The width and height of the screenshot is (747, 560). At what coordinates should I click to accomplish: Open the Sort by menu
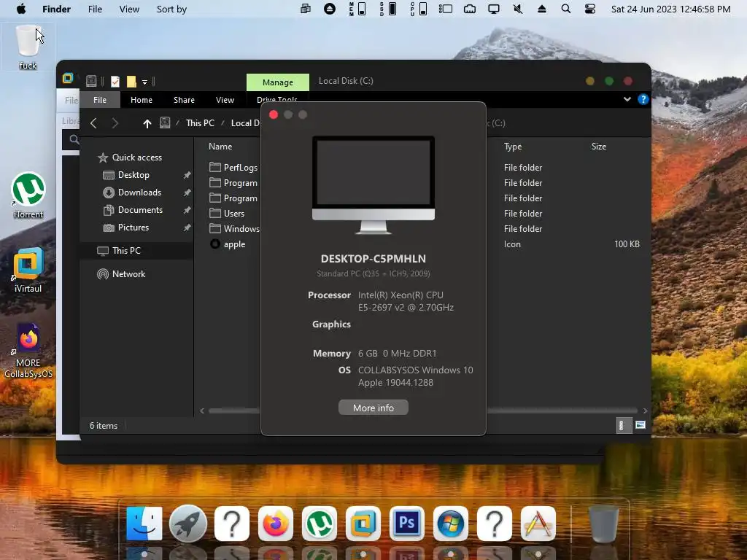[x=171, y=9]
